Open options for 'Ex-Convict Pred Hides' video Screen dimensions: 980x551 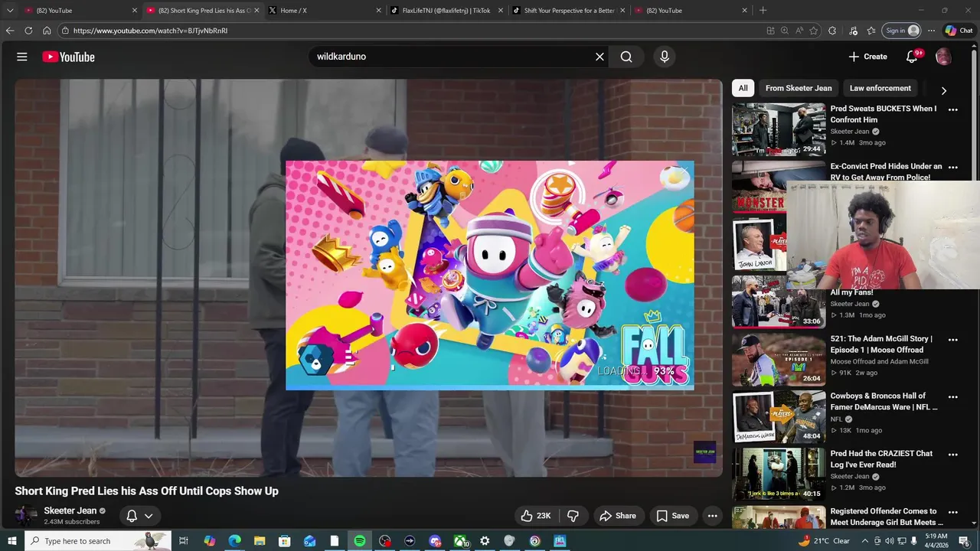953,167
